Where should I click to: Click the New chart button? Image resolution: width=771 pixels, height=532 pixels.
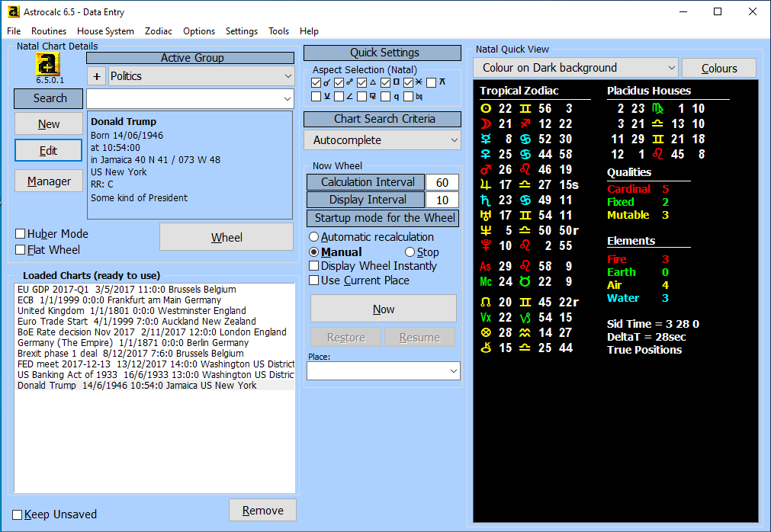click(49, 123)
